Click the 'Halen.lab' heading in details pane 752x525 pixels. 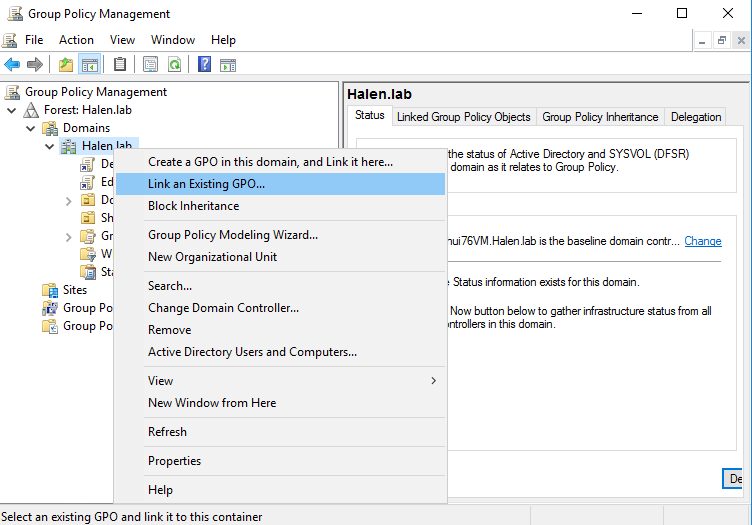coord(379,94)
